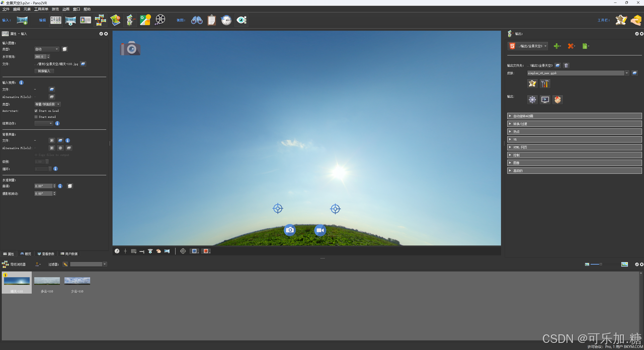Screen dimensions: 644x350
Task: Open the Tour Map toolbar icon
Action: click(x=116, y=20)
